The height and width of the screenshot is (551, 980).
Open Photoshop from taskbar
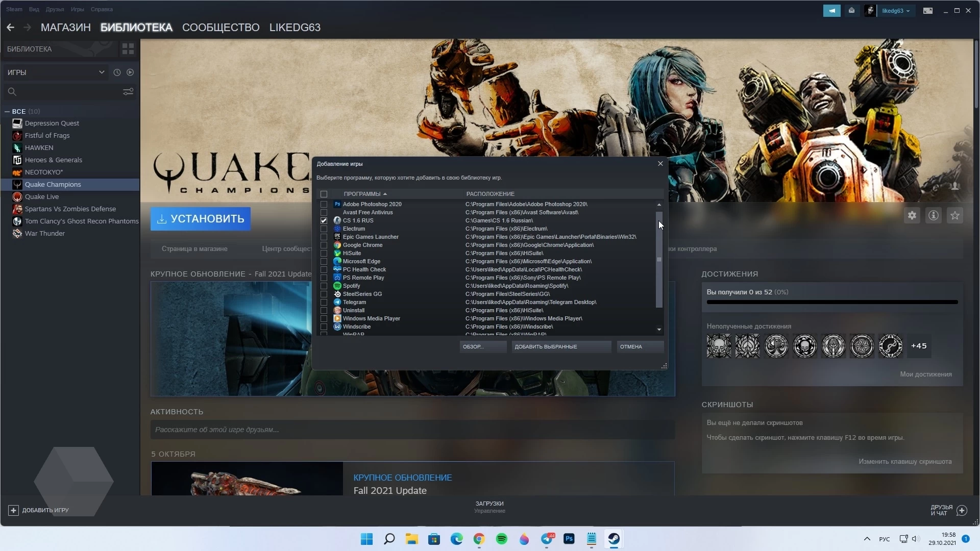[x=569, y=539]
